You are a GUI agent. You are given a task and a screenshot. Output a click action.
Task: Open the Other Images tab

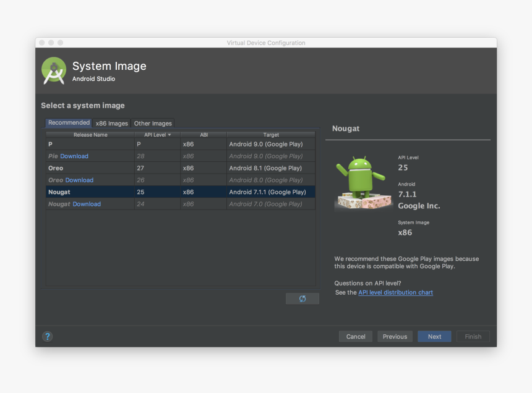coord(153,124)
